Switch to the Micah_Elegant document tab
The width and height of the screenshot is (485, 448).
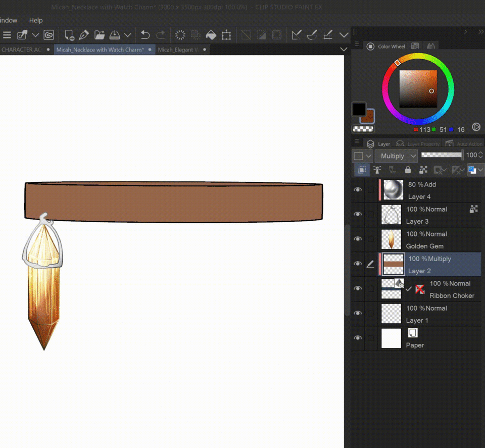point(176,50)
